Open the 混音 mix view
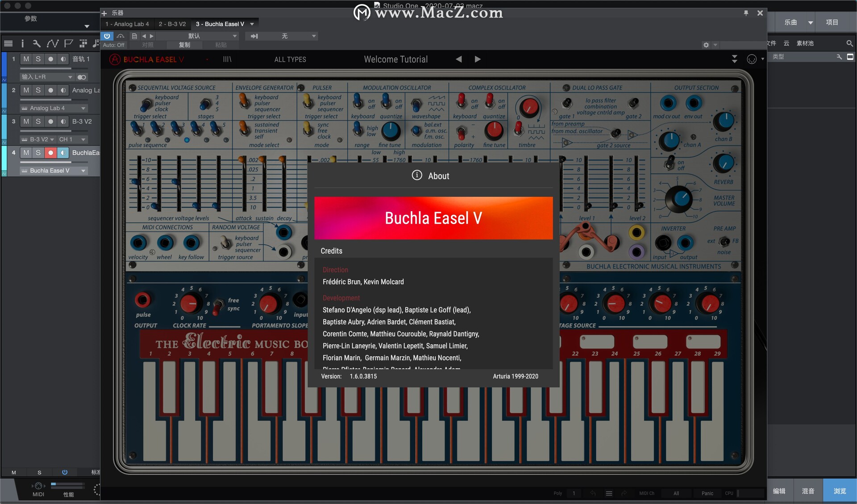Screen dimensions: 857x504 pyautogui.click(x=808, y=491)
